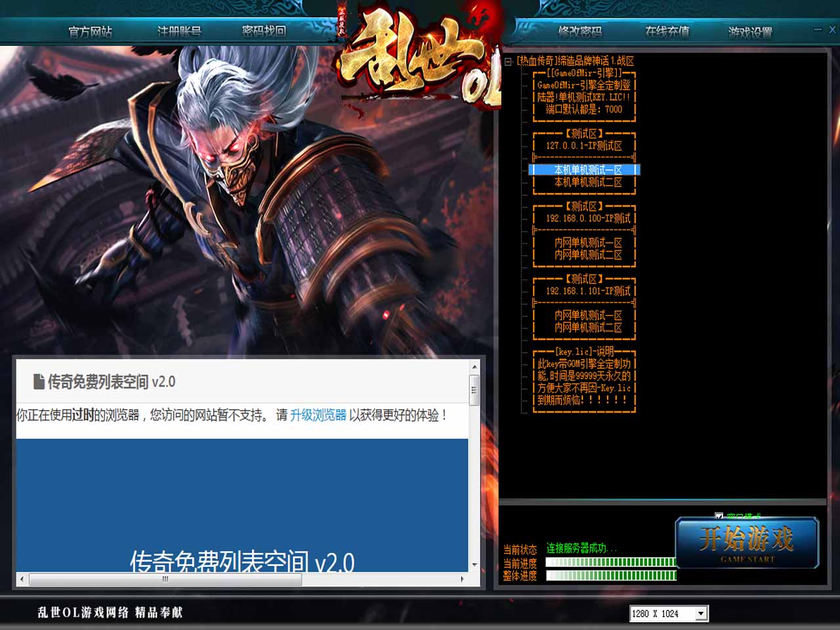Click the web panel scroll up arrow

click(x=474, y=367)
